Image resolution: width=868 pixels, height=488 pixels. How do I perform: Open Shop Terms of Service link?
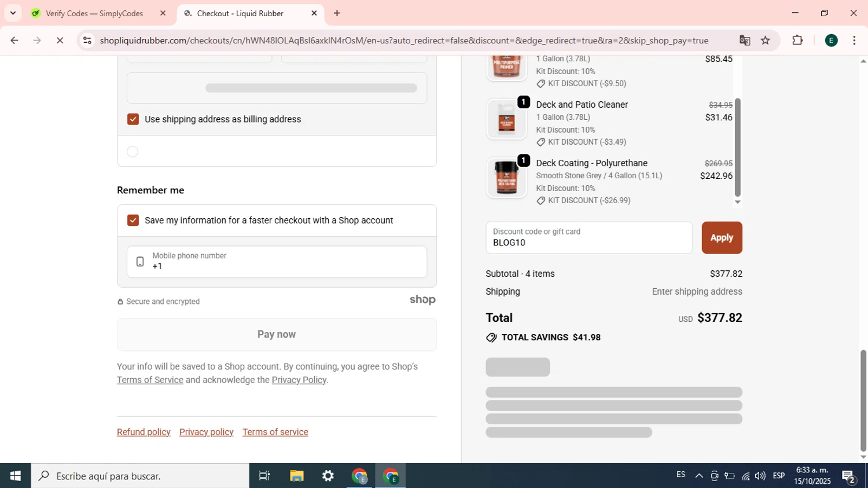(150, 380)
